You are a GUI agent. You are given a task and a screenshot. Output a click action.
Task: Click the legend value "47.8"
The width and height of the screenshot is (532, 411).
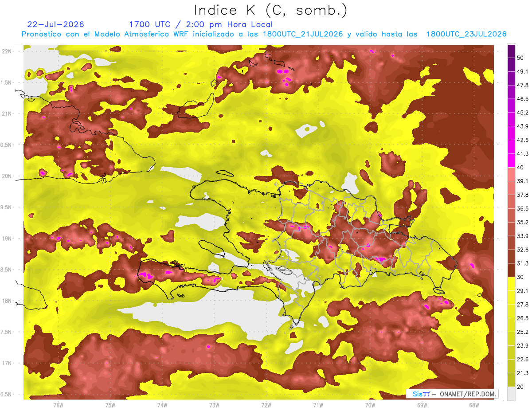(x=522, y=85)
